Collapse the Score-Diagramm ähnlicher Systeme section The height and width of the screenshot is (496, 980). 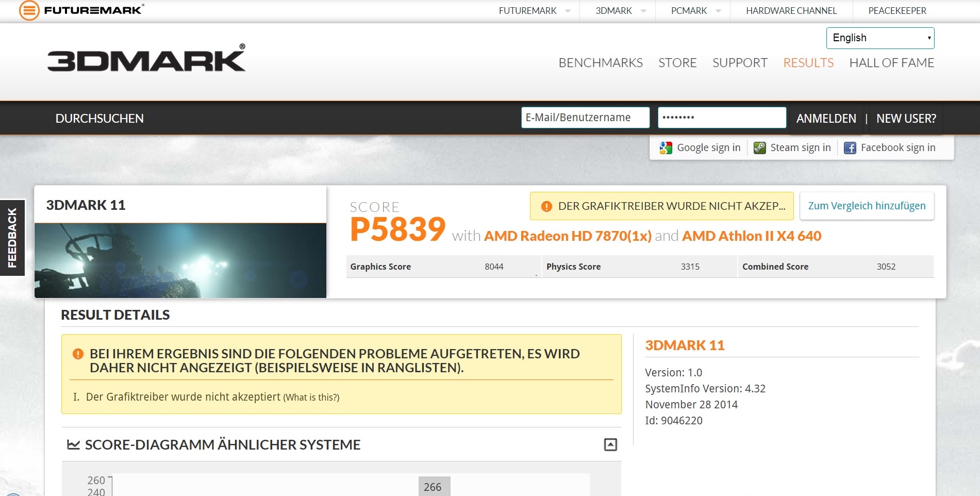(610, 444)
